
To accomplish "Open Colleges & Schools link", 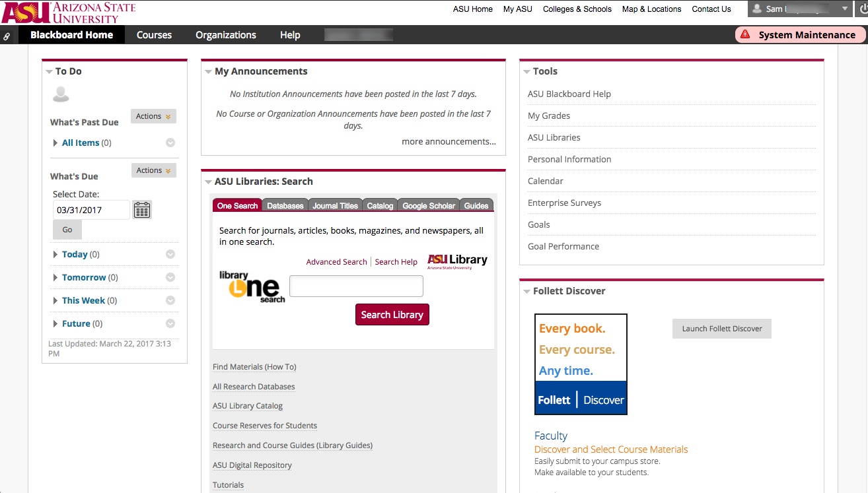I will coord(577,9).
